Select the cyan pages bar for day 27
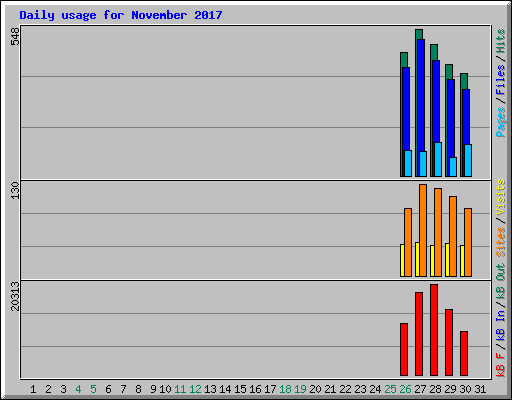This screenshot has height=400, width=512. 423,164
